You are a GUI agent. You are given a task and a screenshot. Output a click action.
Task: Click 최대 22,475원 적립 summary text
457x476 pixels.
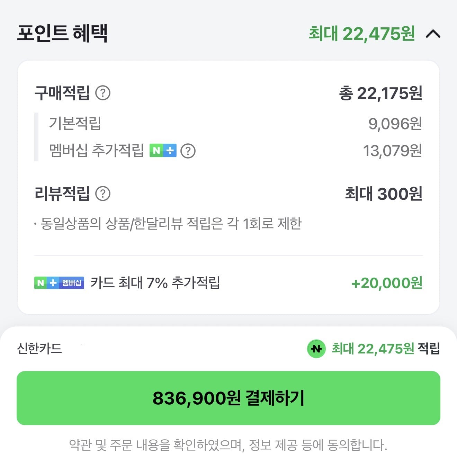386,349
